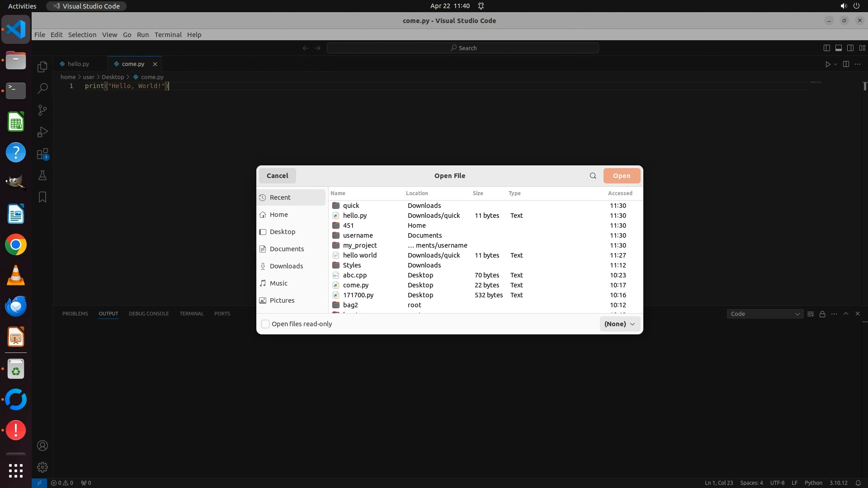Open the Testing flask view

coord(42,175)
